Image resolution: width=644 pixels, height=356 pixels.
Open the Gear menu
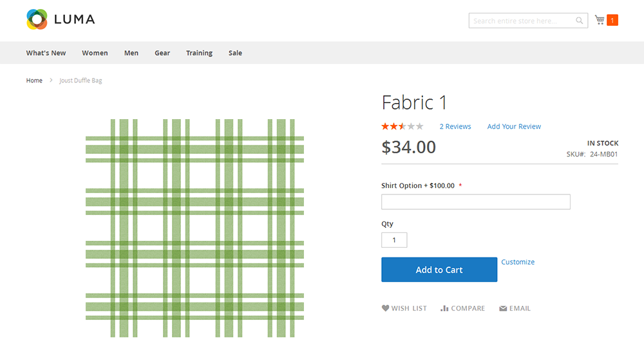(162, 53)
